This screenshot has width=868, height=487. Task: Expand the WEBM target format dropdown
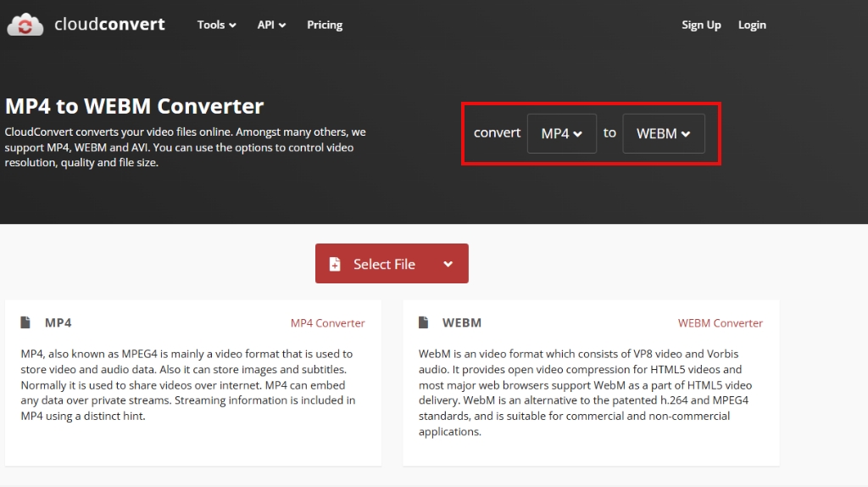[x=664, y=133]
